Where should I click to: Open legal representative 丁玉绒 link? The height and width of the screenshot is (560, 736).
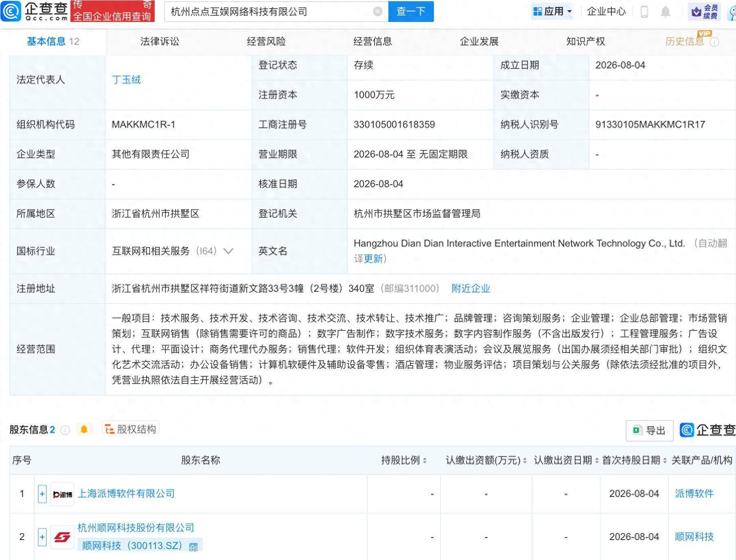tap(126, 80)
